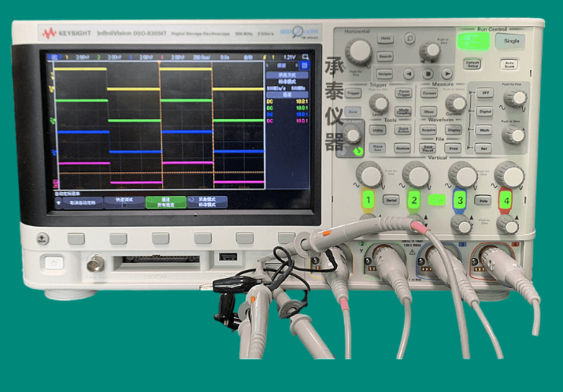Click the Help key
This screenshot has width=563, height=392.
pyautogui.click(x=483, y=200)
